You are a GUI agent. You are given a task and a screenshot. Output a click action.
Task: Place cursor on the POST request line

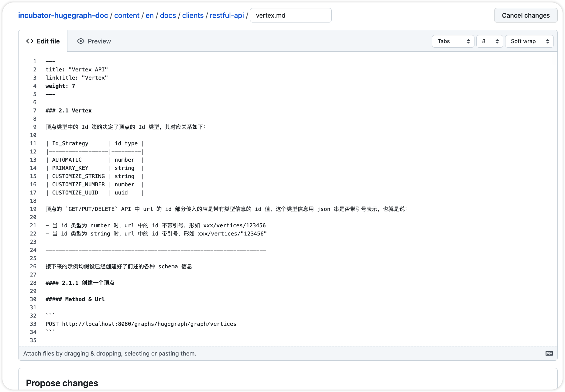tap(140, 324)
